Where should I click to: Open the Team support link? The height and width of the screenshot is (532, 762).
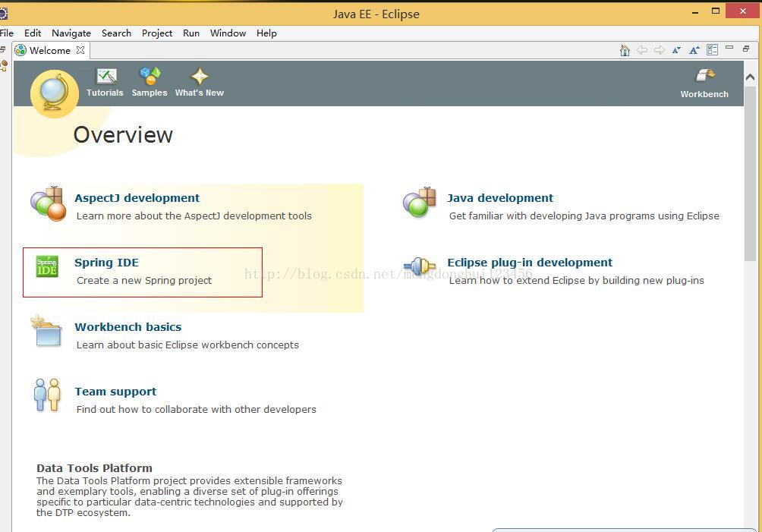115,392
